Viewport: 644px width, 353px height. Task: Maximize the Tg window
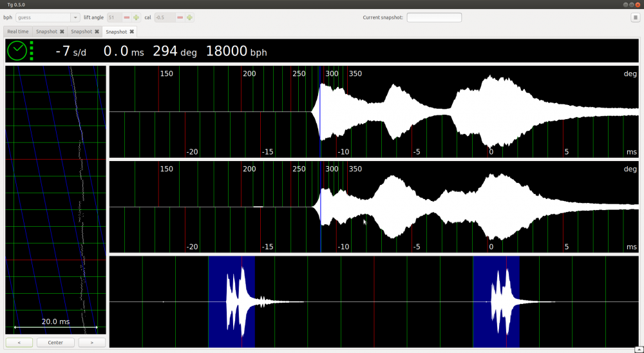(x=632, y=5)
